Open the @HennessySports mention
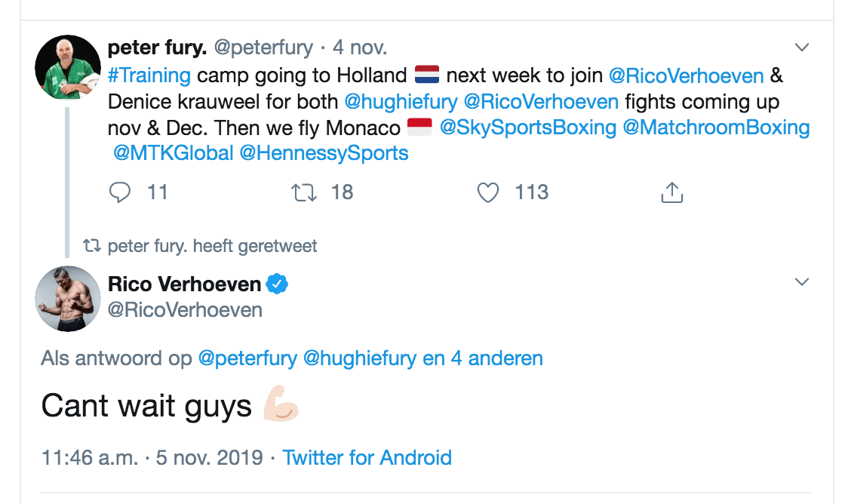The width and height of the screenshot is (848, 504). point(324,153)
